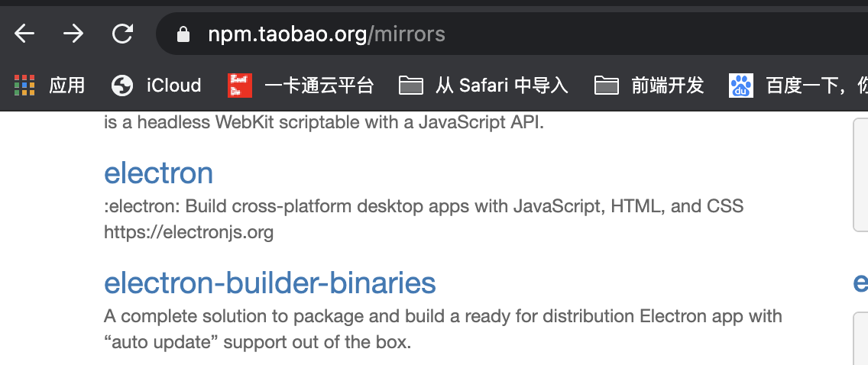View site information via the lock icon
This screenshot has height=365, width=868.
tap(182, 34)
